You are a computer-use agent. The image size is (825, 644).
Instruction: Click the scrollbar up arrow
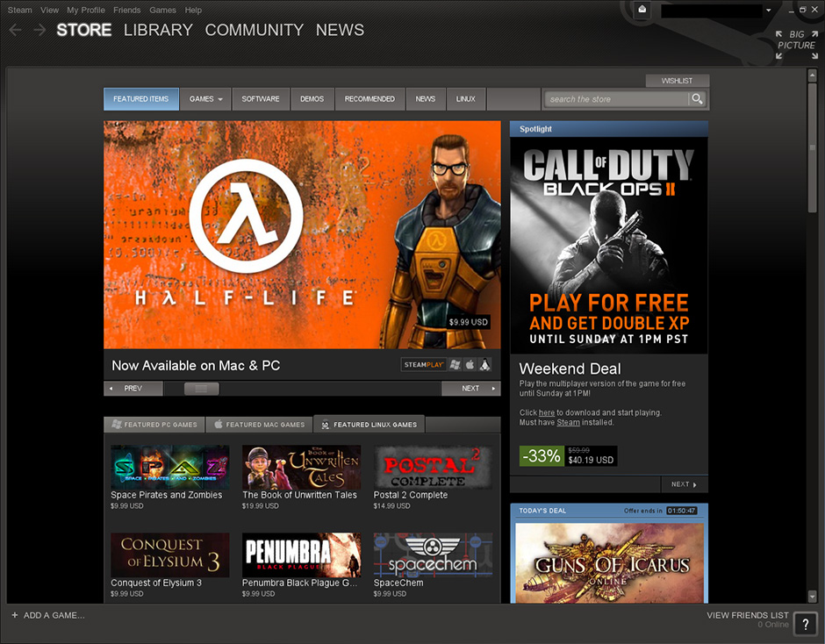[813, 76]
